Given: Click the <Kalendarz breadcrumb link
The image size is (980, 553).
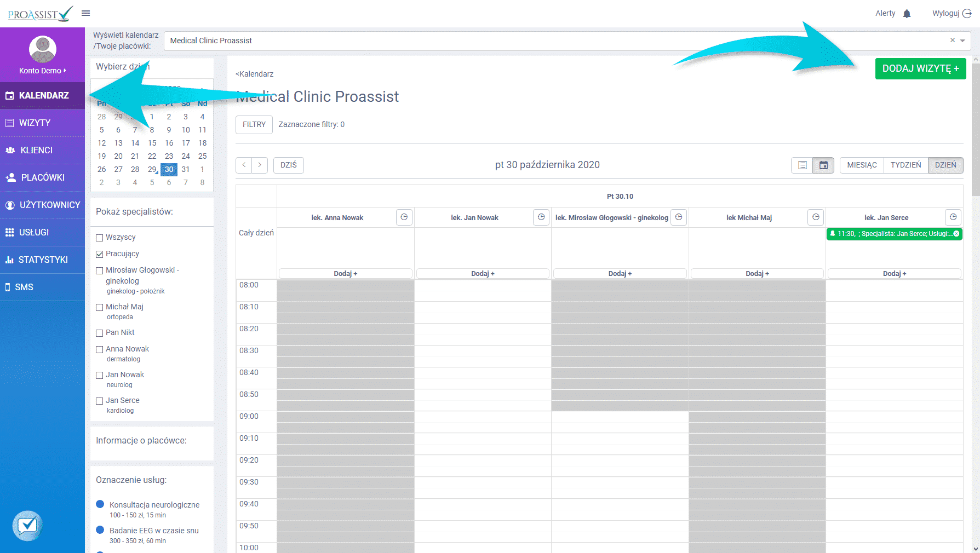Looking at the screenshot, I should [254, 74].
